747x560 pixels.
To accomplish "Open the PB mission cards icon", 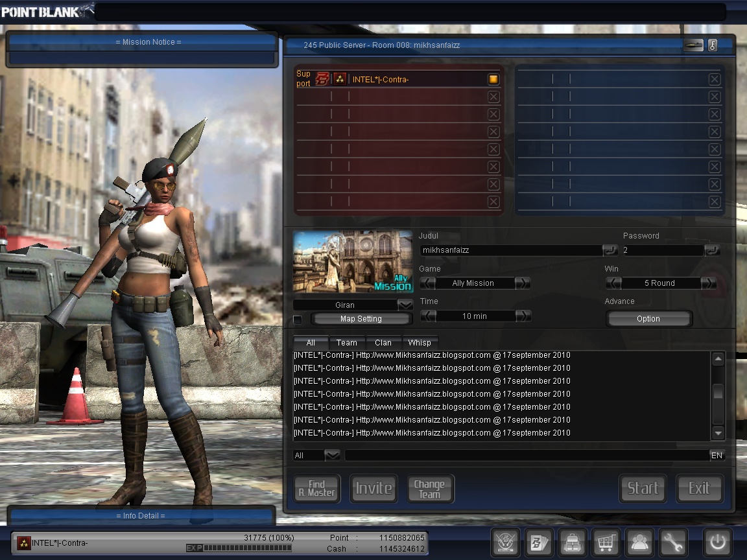I will point(539,542).
